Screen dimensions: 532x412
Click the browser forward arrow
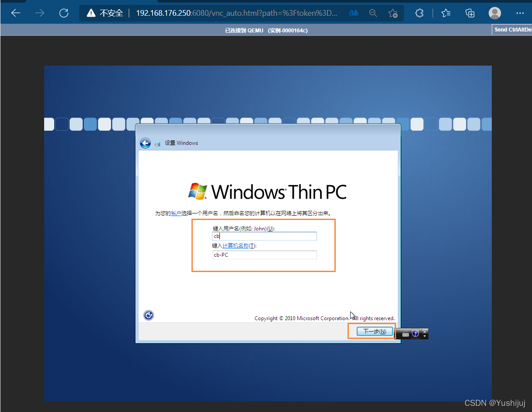click(40, 13)
